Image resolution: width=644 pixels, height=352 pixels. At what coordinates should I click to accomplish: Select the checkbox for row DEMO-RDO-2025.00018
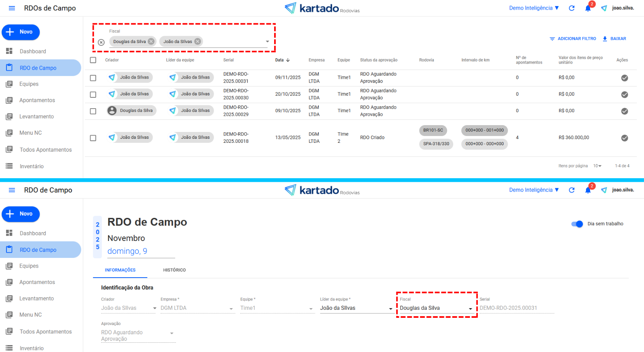[93, 138]
